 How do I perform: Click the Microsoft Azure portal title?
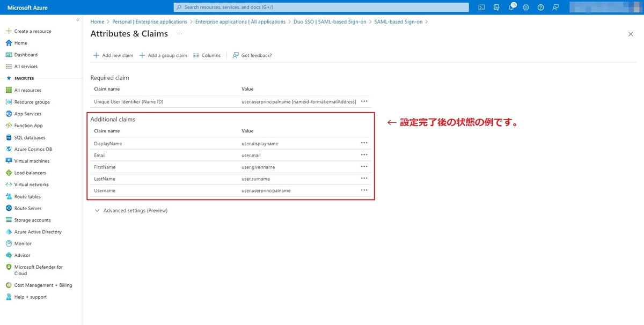[28, 8]
